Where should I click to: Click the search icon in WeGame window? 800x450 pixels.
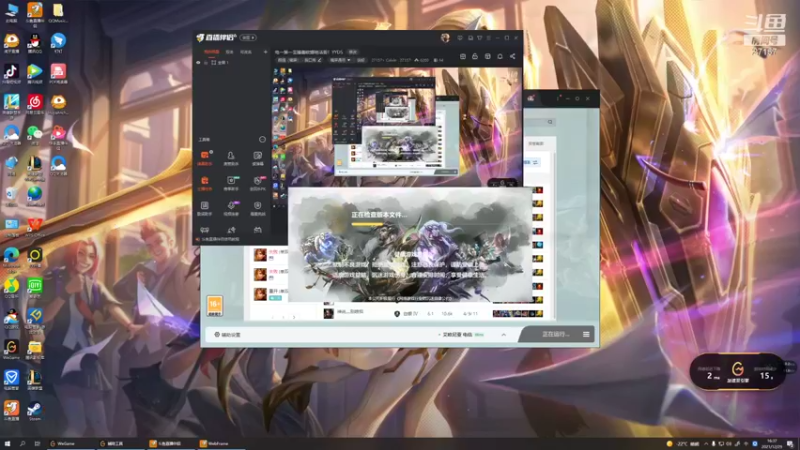point(550,122)
